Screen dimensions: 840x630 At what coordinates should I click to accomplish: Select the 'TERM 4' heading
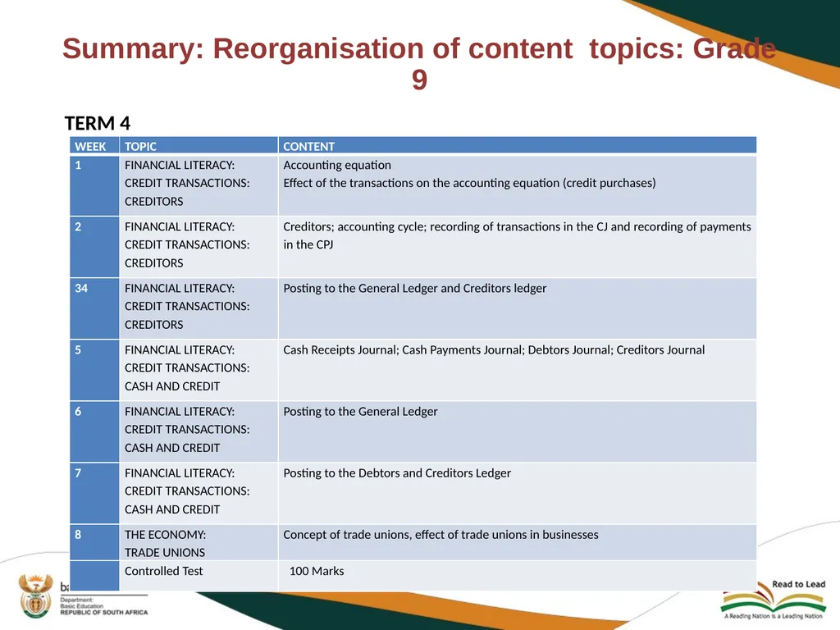tap(98, 123)
